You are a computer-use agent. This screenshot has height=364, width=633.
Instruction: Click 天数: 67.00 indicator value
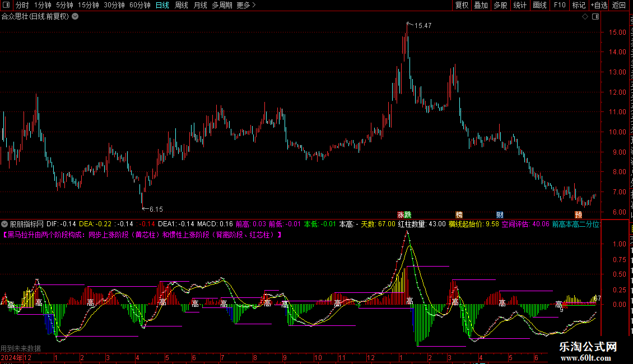[x=378, y=224]
